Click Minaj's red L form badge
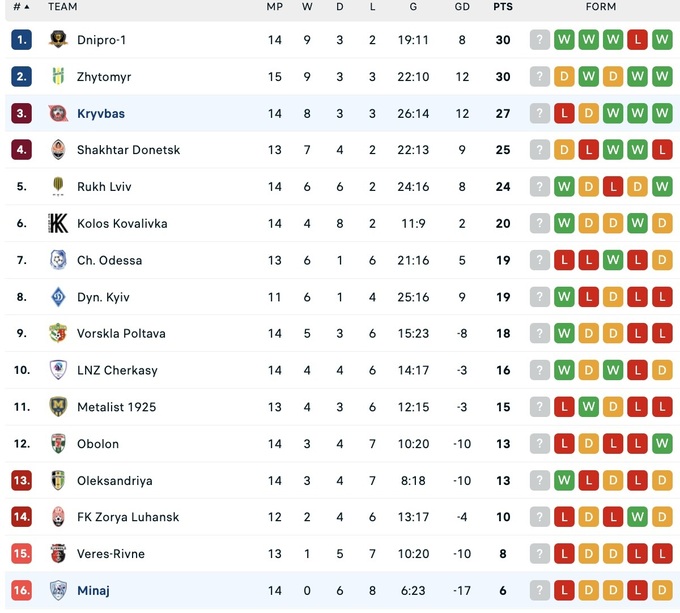 [x=564, y=590]
